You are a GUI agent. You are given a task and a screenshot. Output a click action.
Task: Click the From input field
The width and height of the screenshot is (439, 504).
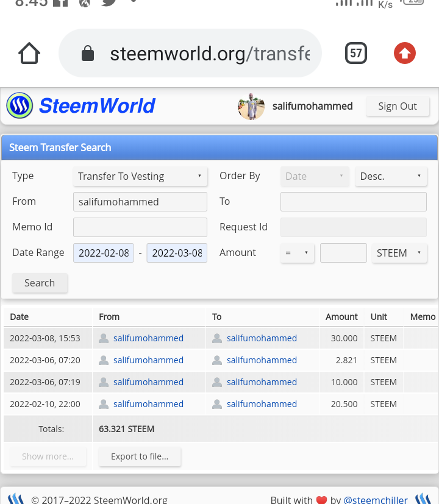140,202
